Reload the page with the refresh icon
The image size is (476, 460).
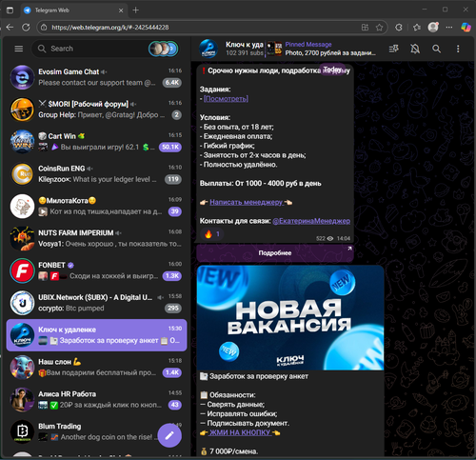[x=26, y=28]
